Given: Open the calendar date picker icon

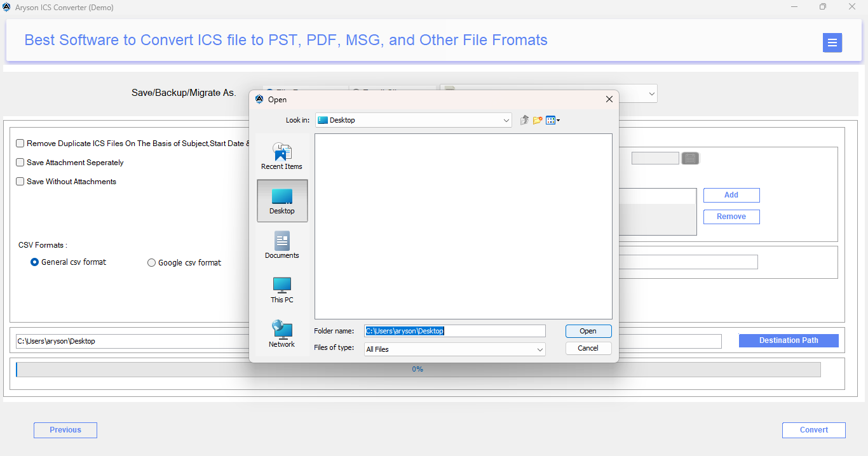Looking at the screenshot, I should [x=690, y=158].
